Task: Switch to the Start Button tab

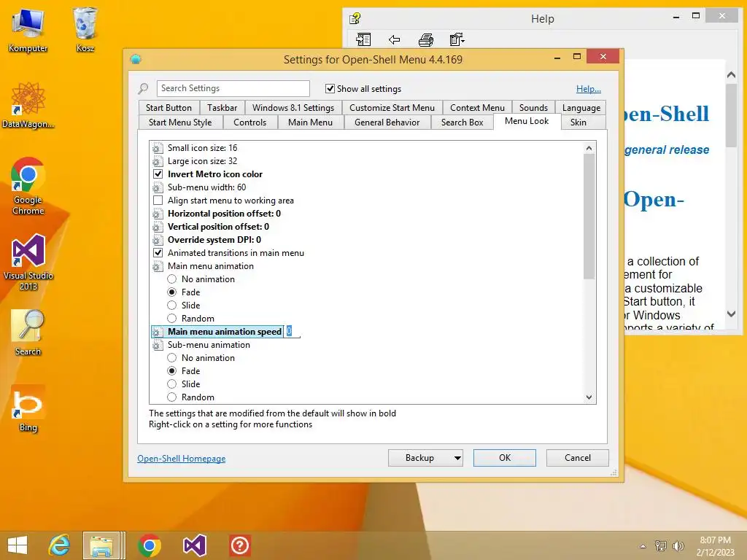Action: (x=169, y=108)
